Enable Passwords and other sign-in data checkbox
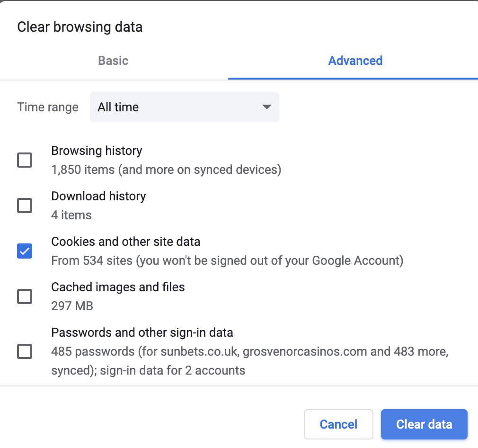 click(x=25, y=351)
